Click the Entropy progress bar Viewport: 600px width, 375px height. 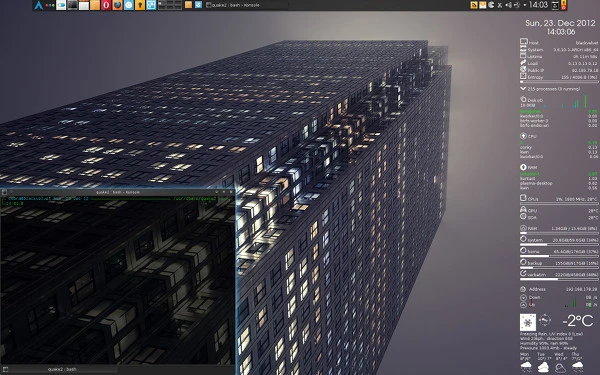[x=558, y=82]
